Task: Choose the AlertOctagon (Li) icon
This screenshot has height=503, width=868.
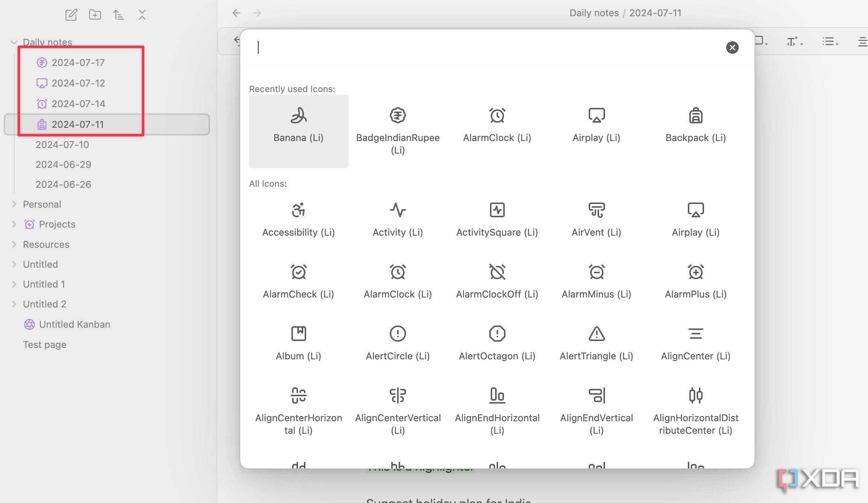Action: click(x=497, y=344)
